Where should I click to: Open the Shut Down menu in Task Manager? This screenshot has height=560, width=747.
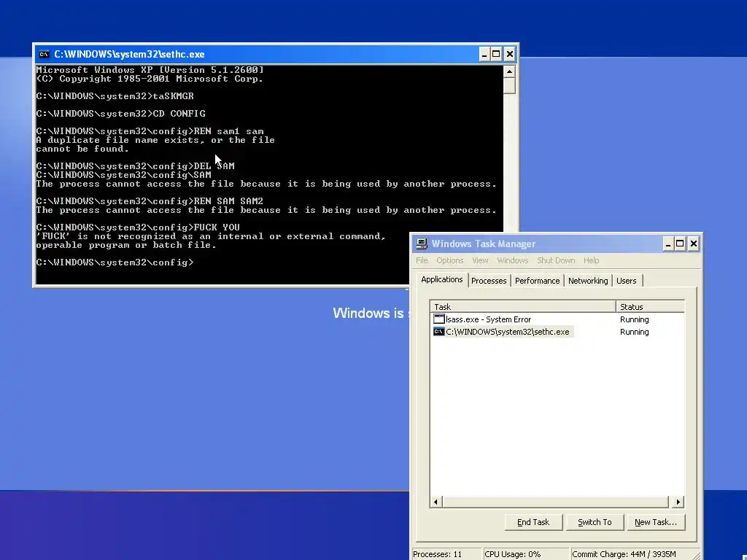[556, 260]
